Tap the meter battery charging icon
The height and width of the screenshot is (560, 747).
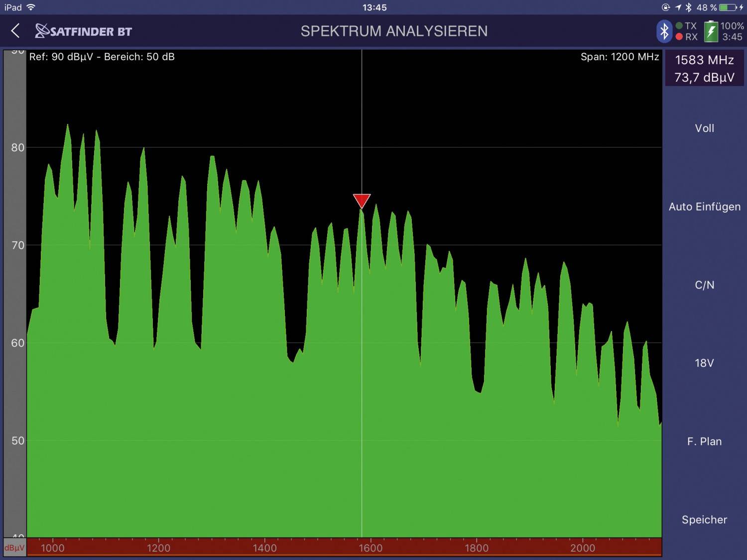click(711, 31)
